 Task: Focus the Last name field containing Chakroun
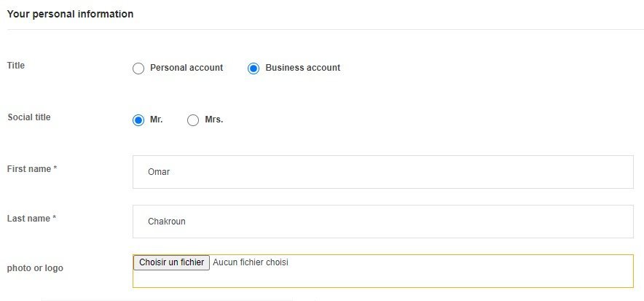(x=382, y=222)
